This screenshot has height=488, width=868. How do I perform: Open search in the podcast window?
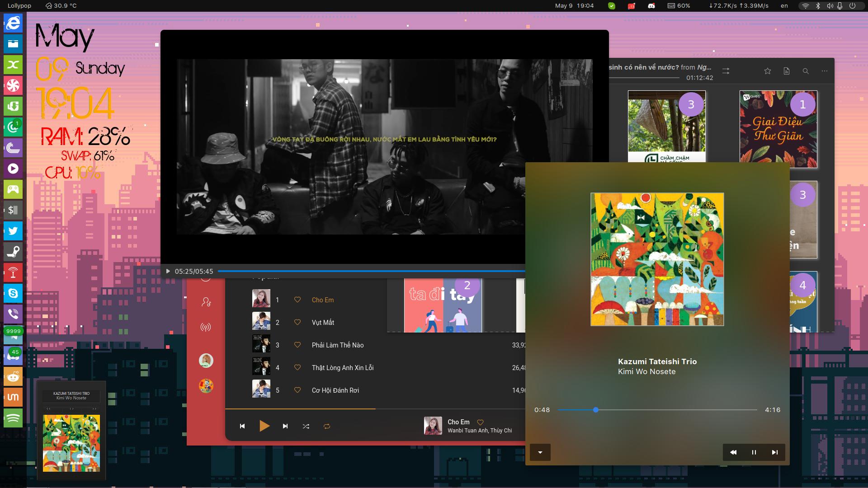click(x=806, y=71)
